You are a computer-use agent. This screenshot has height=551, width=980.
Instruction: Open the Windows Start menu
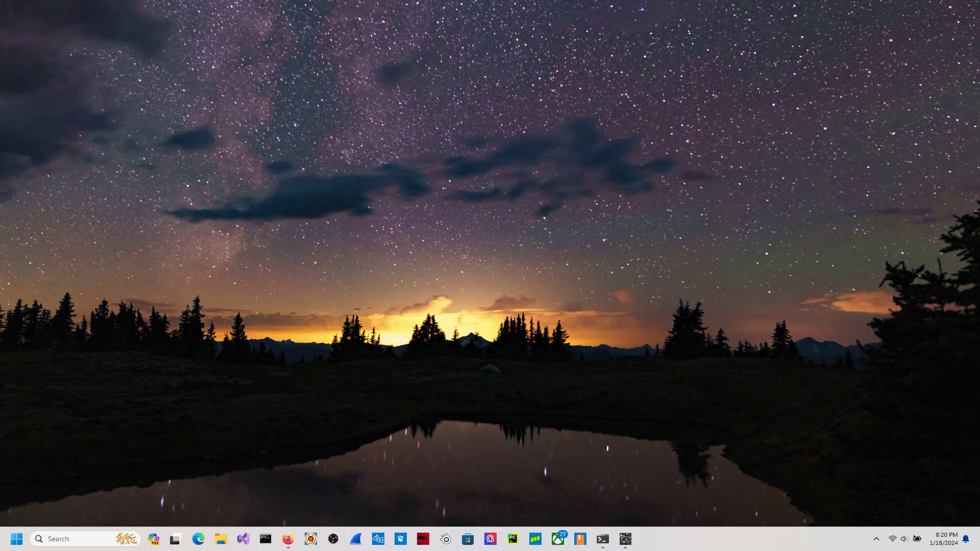(x=16, y=539)
